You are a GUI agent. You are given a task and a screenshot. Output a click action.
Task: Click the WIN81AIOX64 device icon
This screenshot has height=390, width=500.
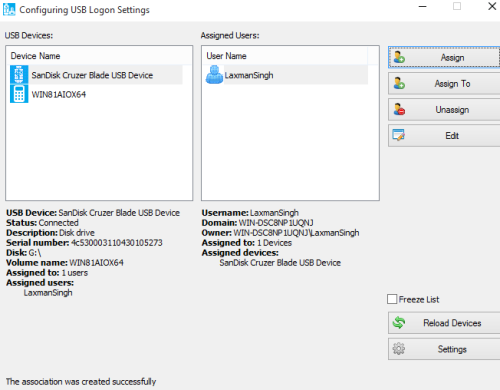[x=19, y=94]
